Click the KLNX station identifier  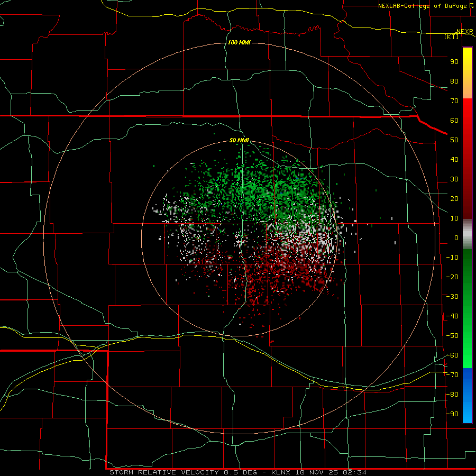281,472
